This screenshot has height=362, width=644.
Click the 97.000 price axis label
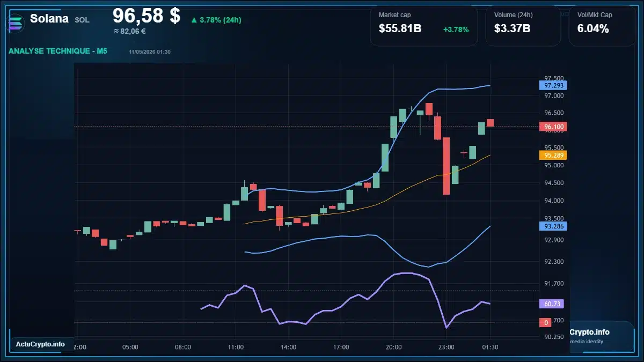coord(554,95)
